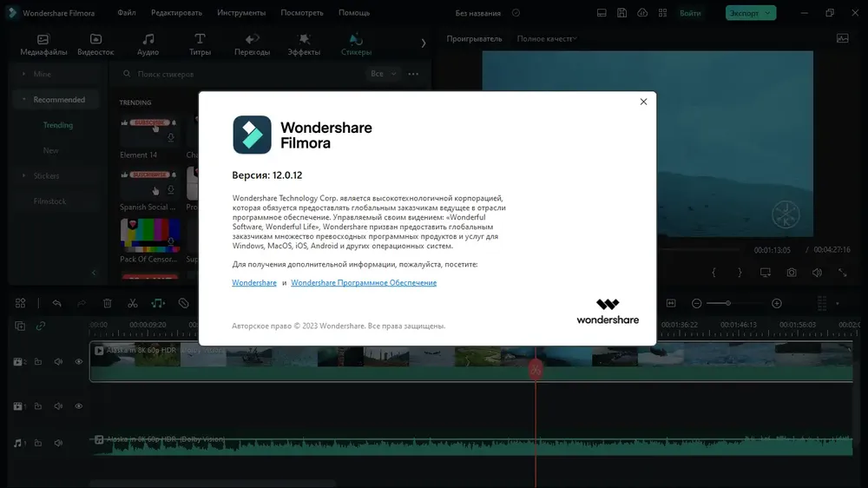The width and height of the screenshot is (868, 488).
Task: Click the save project icon
Action: pos(621,13)
